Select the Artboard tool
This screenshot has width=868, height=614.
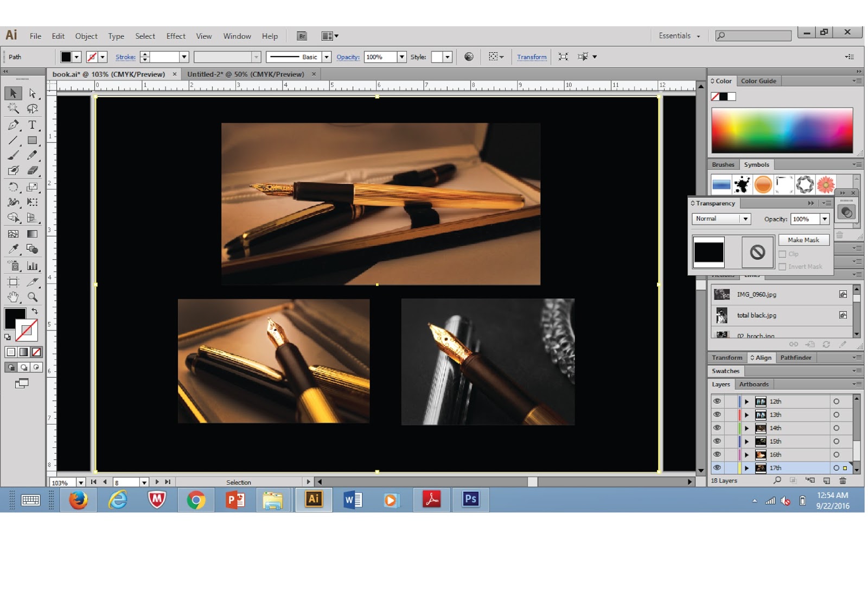pos(13,282)
